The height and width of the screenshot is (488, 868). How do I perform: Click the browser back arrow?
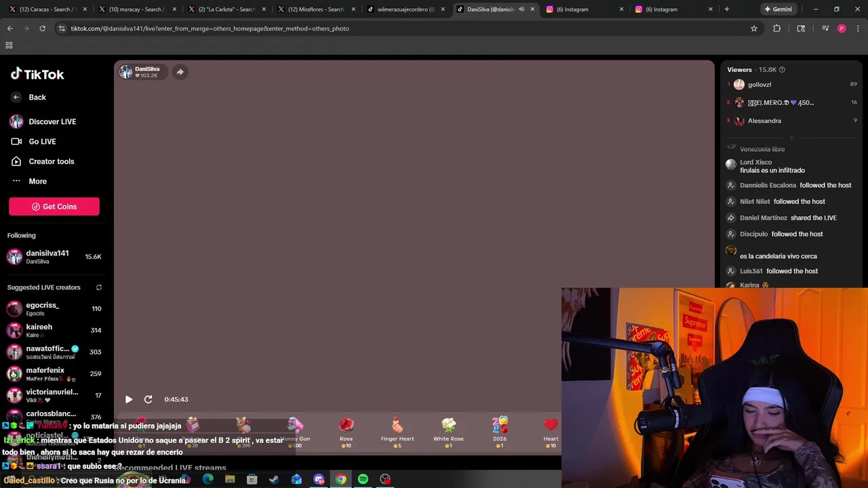[x=10, y=28]
